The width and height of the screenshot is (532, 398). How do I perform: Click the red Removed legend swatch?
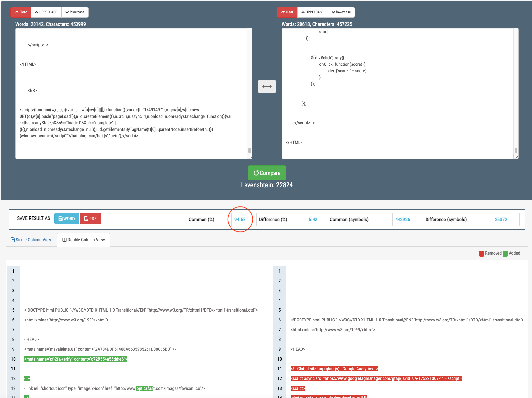(x=482, y=253)
